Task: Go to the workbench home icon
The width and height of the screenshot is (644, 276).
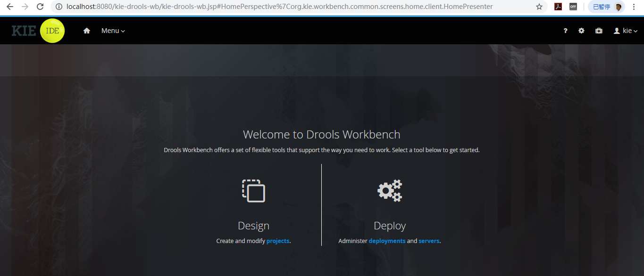Action: pos(86,31)
